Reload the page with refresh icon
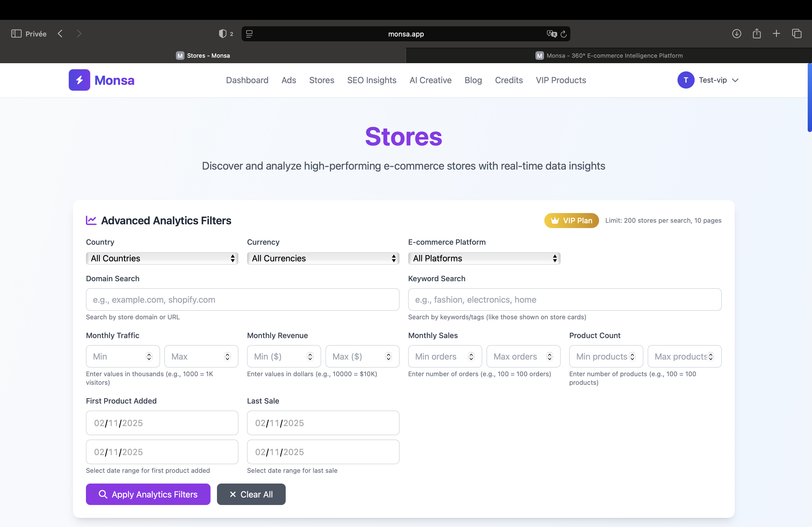Image resolution: width=812 pixels, height=527 pixels. [564, 34]
